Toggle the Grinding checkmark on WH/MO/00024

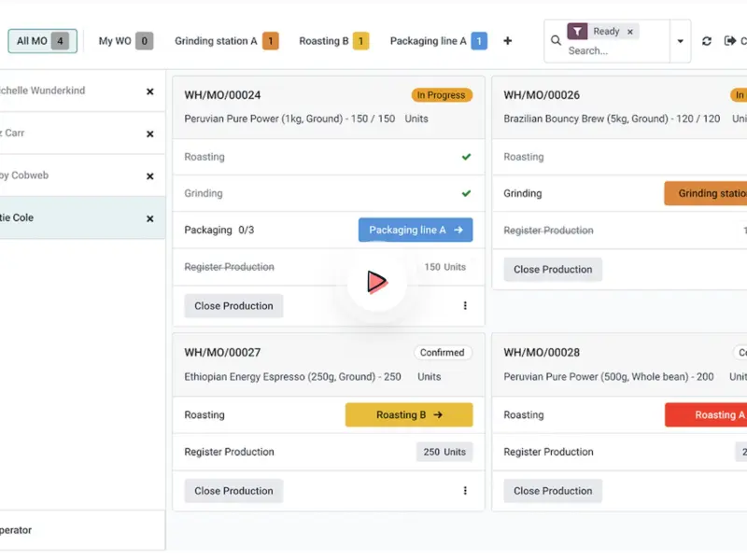coord(466,194)
